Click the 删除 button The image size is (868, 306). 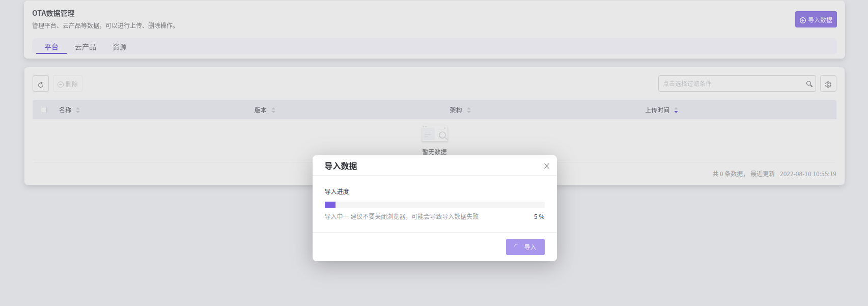[x=68, y=84]
